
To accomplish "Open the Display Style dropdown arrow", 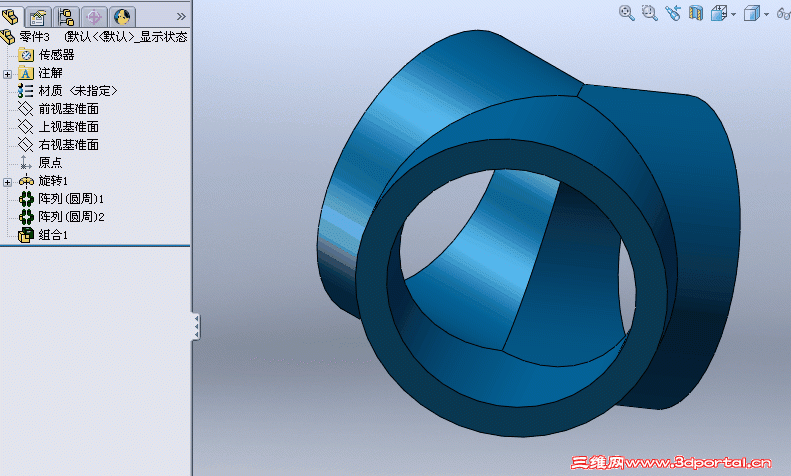I will coord(766,15).
